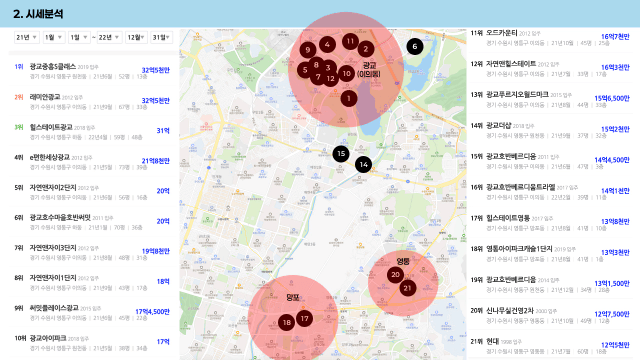Select map marker number 1

pos(349,98)
